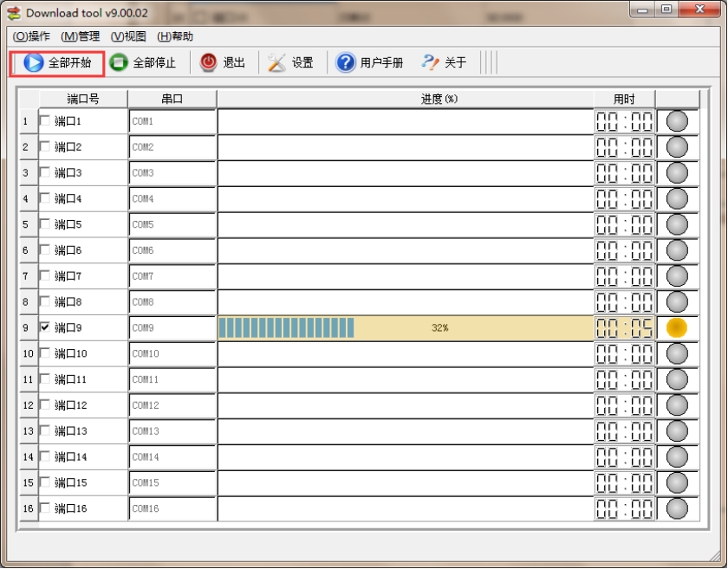Screen dimensions: 728x569
Task: Uncheck the 端口9 checkbox
Action: [x=45, y=327]
